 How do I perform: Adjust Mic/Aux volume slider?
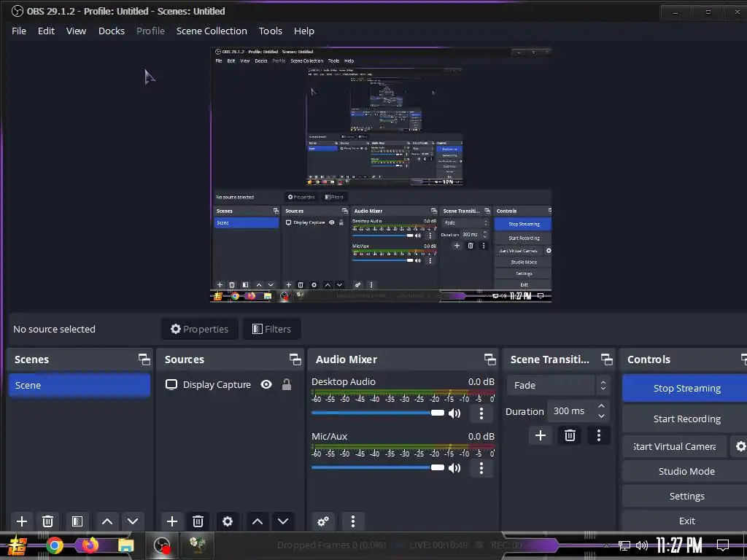click(378, 467)
